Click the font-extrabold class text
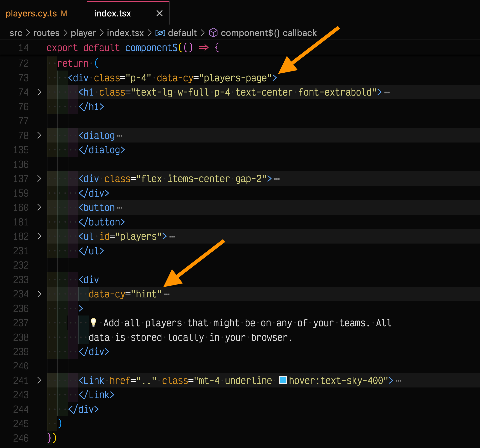Screen dimensions: 480x448 335,92
